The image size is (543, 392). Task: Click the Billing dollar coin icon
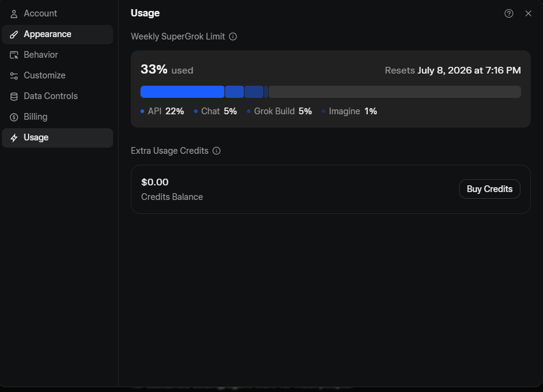[x=14, y=117]
